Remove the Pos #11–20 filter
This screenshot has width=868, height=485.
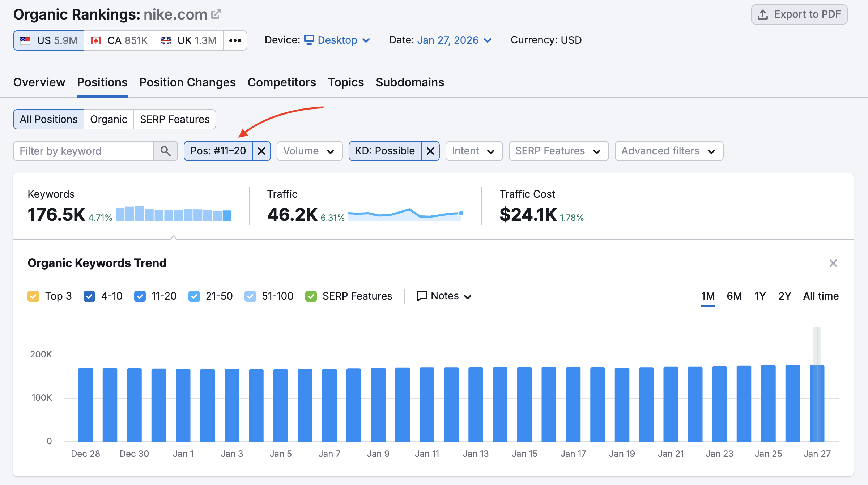[261, 151]
